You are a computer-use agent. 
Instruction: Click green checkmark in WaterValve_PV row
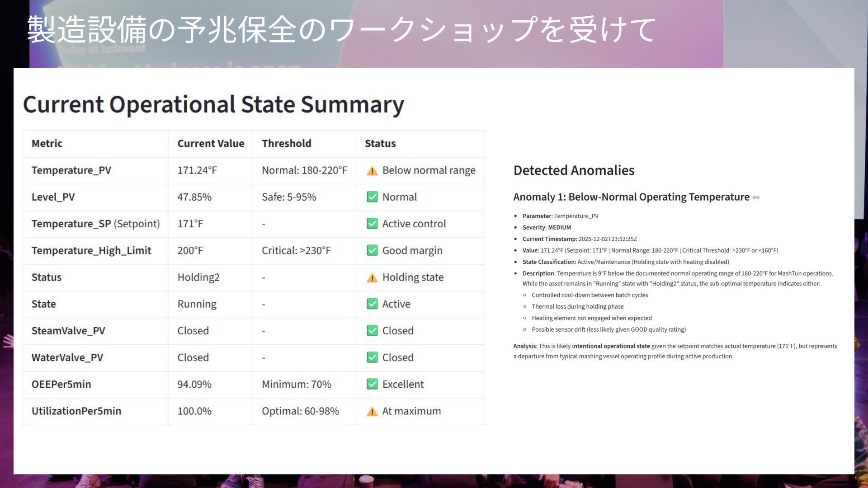pyautogui.click(x=372, y=357)
